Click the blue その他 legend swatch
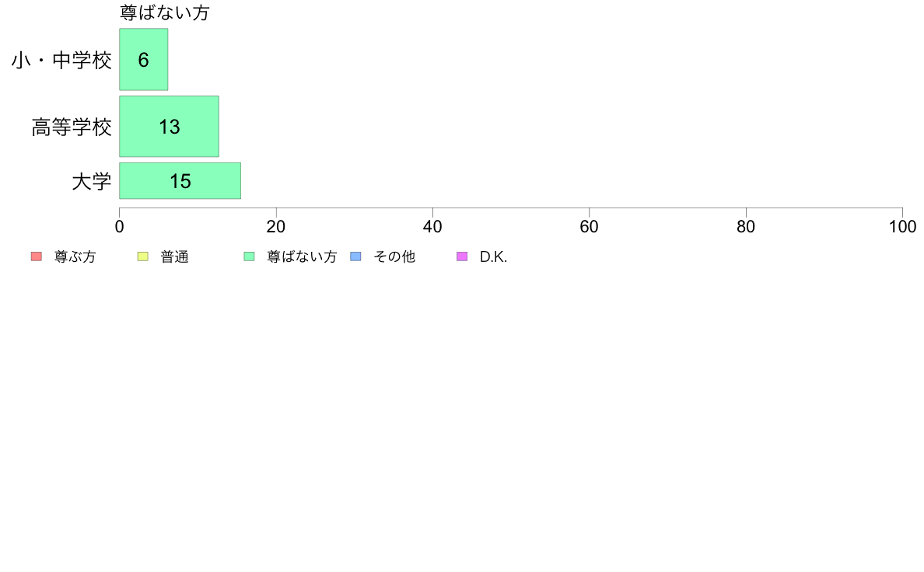The height and width of the screenshot is (572, 924). [356, 256]
